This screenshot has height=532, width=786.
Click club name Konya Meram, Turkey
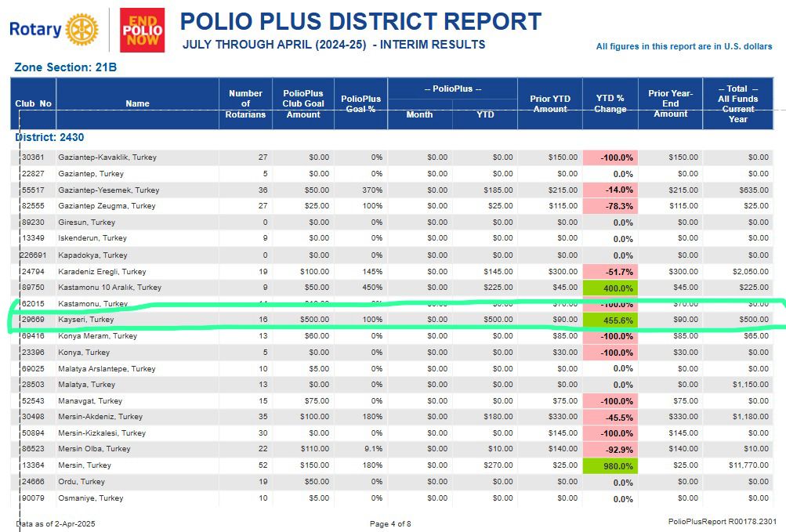(98, 336)
